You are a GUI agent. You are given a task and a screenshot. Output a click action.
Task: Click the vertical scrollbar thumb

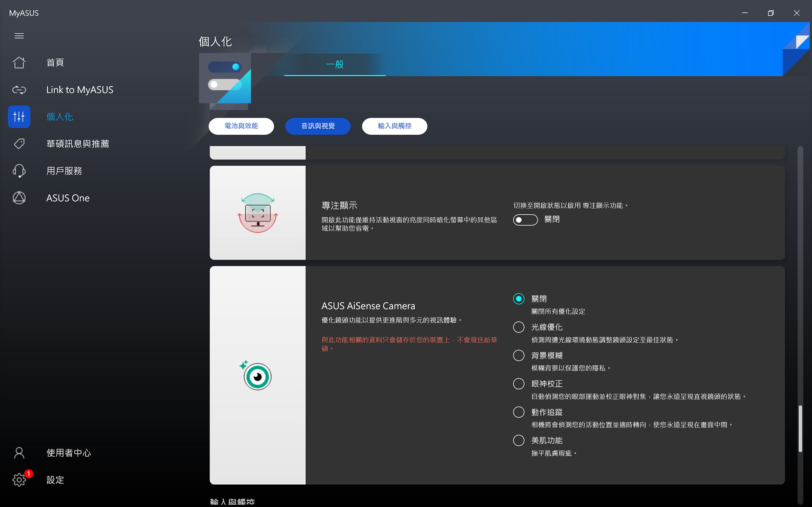(800, 428)
